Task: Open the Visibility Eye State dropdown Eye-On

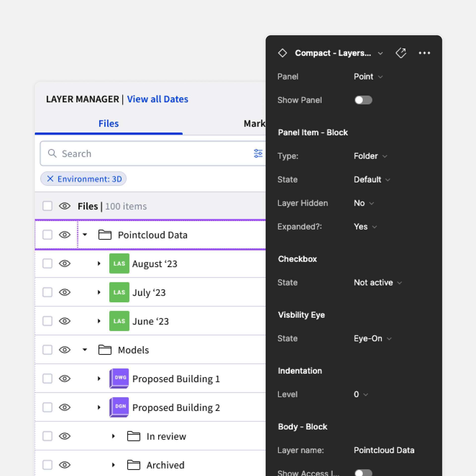Action: 372,339
